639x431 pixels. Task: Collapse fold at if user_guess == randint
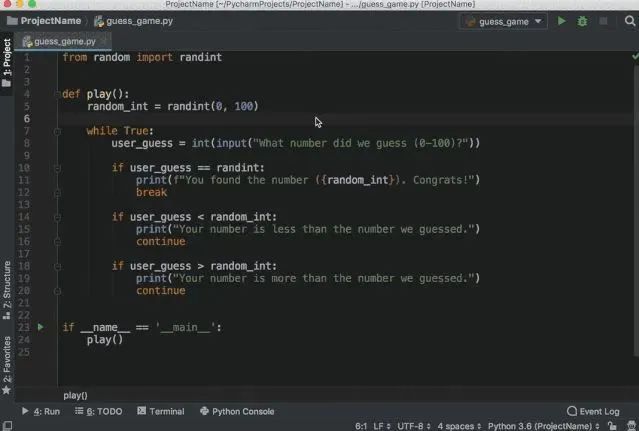tap(57, 168)
